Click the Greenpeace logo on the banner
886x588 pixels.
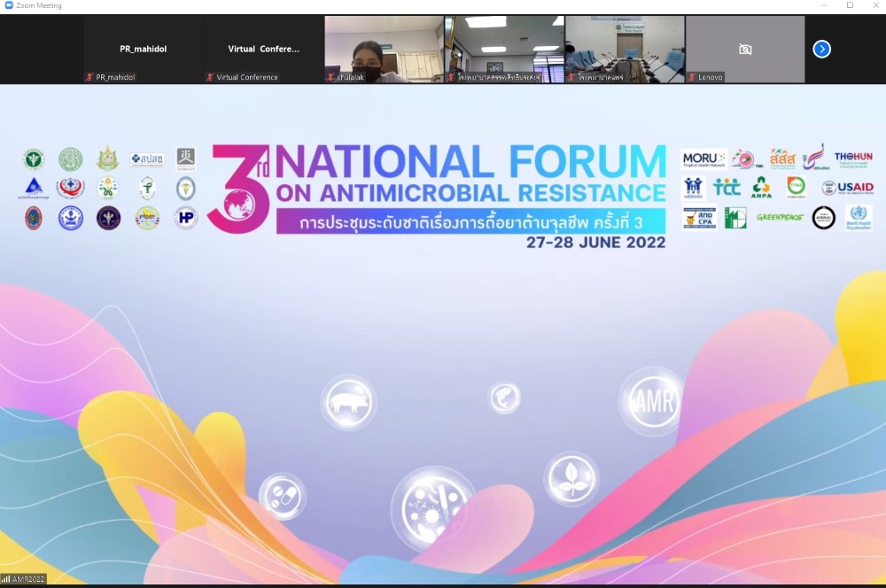pyautogui.click(x=780, y=217)
